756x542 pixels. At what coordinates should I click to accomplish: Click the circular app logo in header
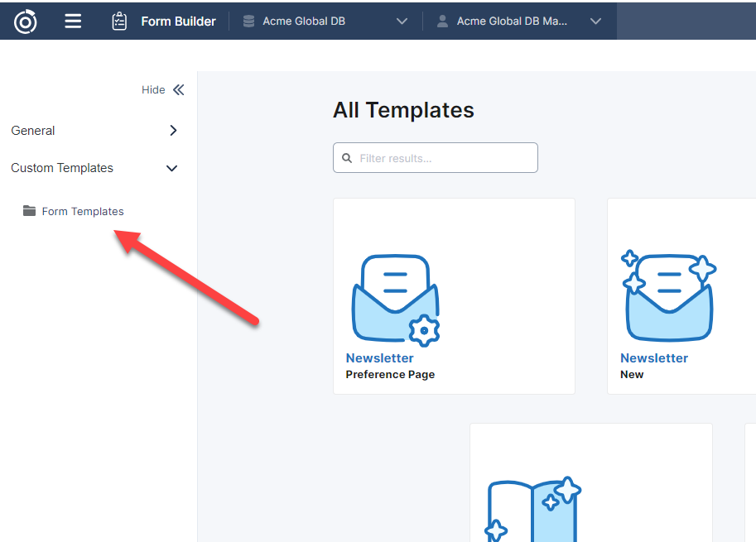click(x=25, y=22)
